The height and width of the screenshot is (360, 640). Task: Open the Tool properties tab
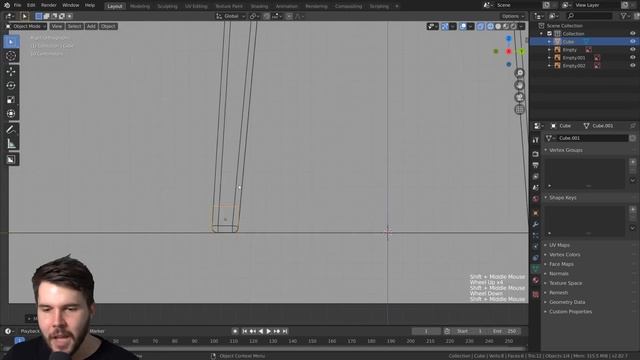pyautogui.click(x=536, y=140)
